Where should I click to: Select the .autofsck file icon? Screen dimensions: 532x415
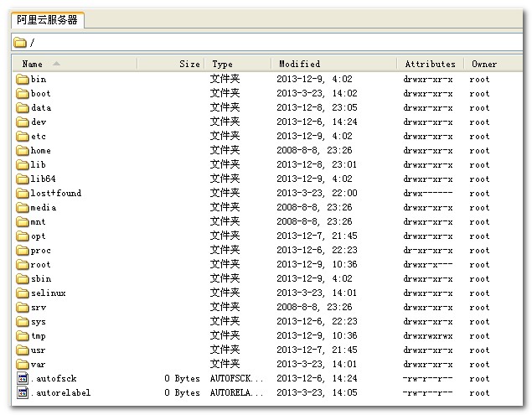tap(23, 378)
